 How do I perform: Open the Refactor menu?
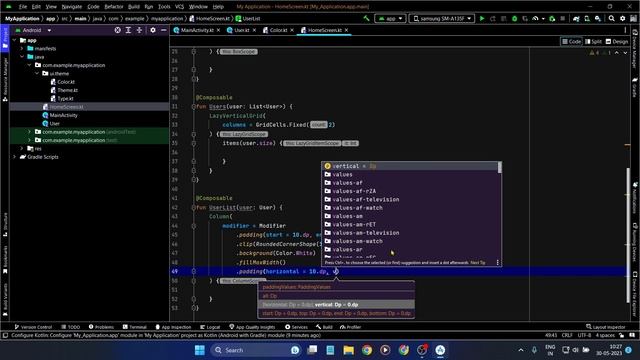pyautogui.click(x=113, y=7)
